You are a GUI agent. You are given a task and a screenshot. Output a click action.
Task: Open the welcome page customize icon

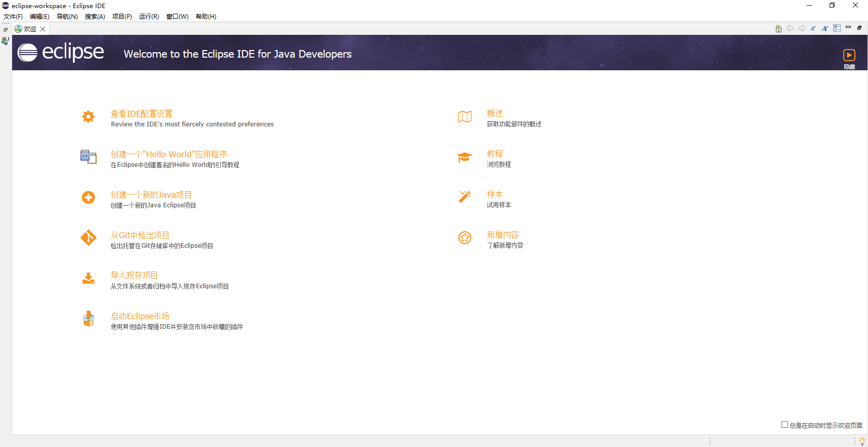click(x=837, y=28)
